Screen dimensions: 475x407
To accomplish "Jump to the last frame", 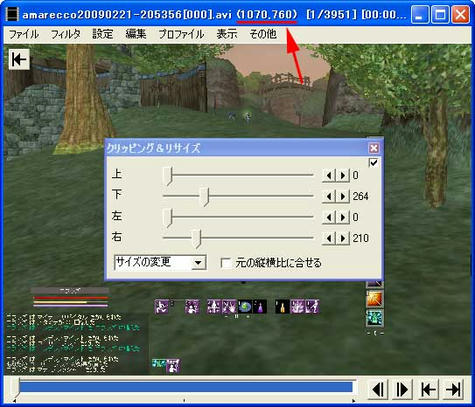I will 453,389.
